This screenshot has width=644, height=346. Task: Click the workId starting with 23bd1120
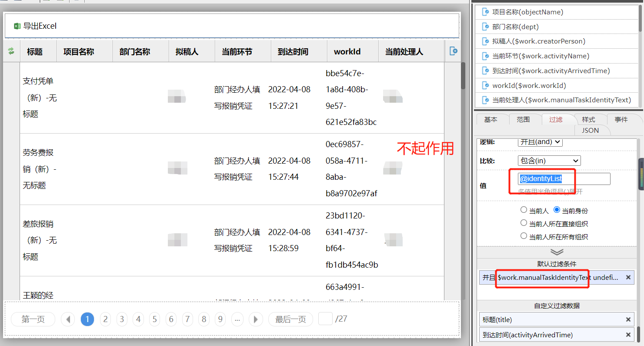(x=352, y=240)
